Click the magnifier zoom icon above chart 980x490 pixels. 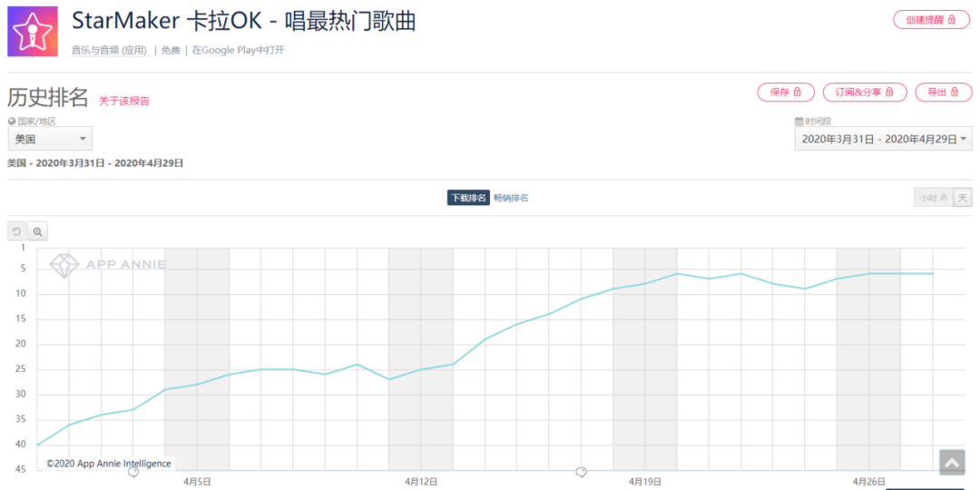pyautogui.click(x=37, y=231)
